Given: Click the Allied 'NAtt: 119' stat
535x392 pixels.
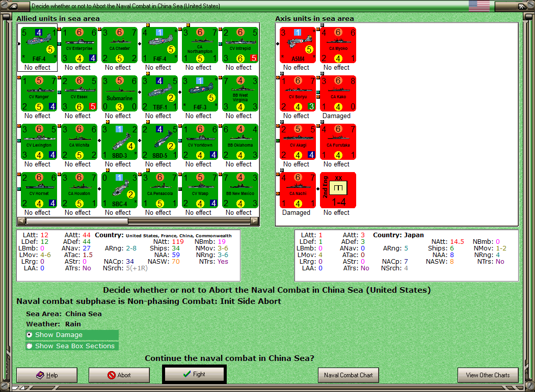Looking at the screenshot, I should click(x=169, y=242).
